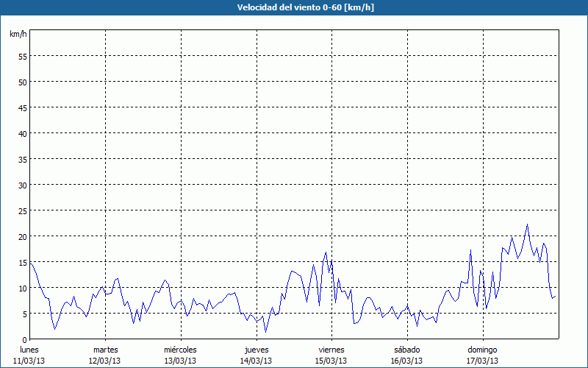The image size is (588, 368).
Task: Select the 'domingo' day label
Action: point(482,350)
